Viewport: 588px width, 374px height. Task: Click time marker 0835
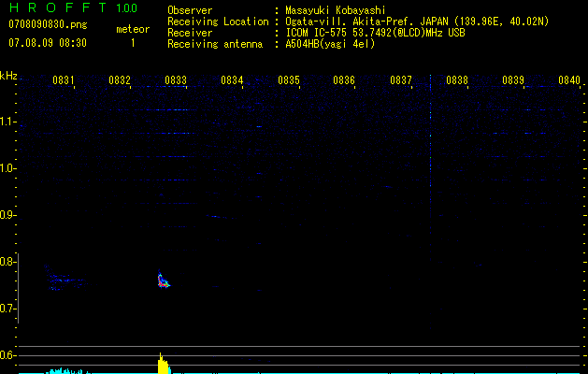point(289,80)
